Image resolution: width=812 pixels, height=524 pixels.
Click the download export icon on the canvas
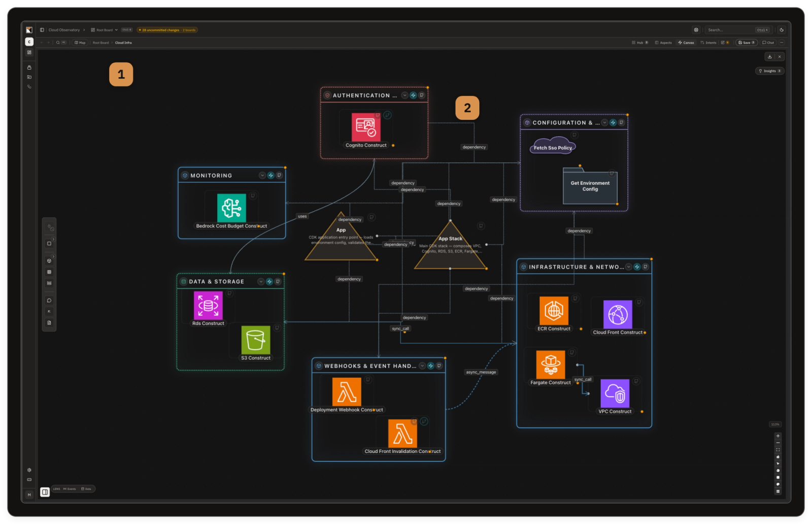(769, 57)
